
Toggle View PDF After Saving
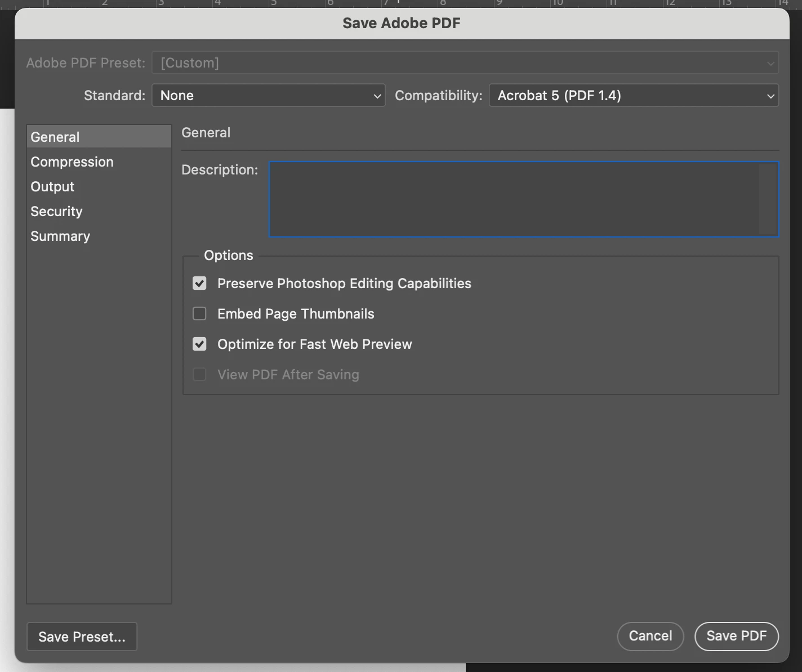(199, 374)
